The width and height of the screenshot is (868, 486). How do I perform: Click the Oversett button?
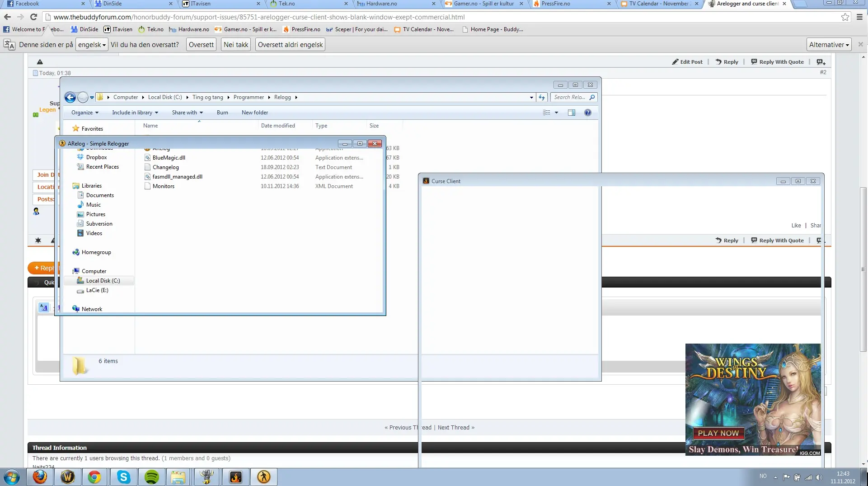(201, 45)
